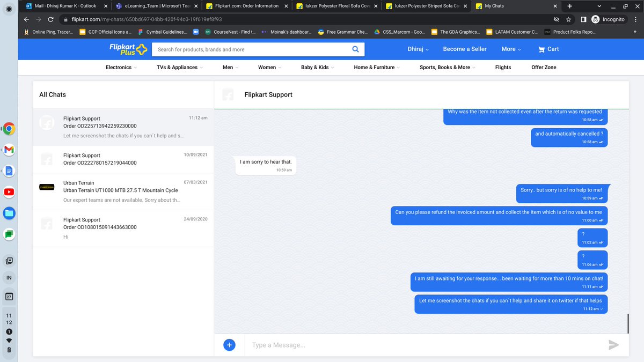Open Offer Zone link
Screen dimensions: 644x362
(544, 68)
